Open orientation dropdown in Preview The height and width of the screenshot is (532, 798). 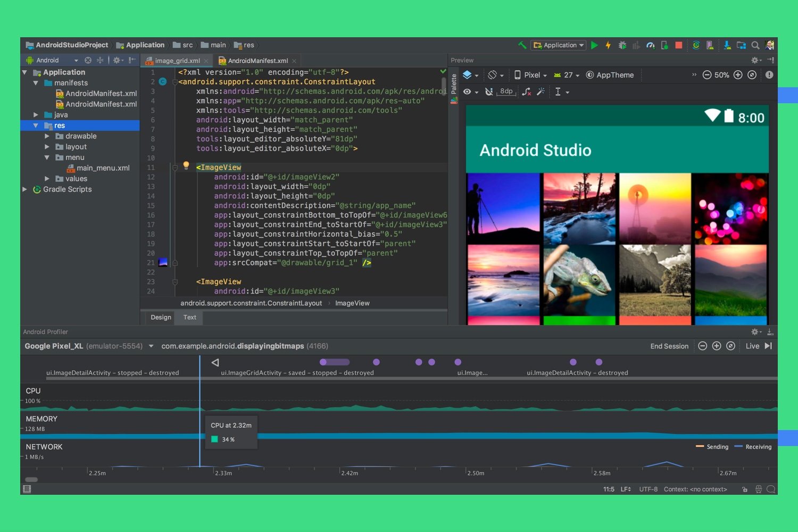tap(496, 75)
